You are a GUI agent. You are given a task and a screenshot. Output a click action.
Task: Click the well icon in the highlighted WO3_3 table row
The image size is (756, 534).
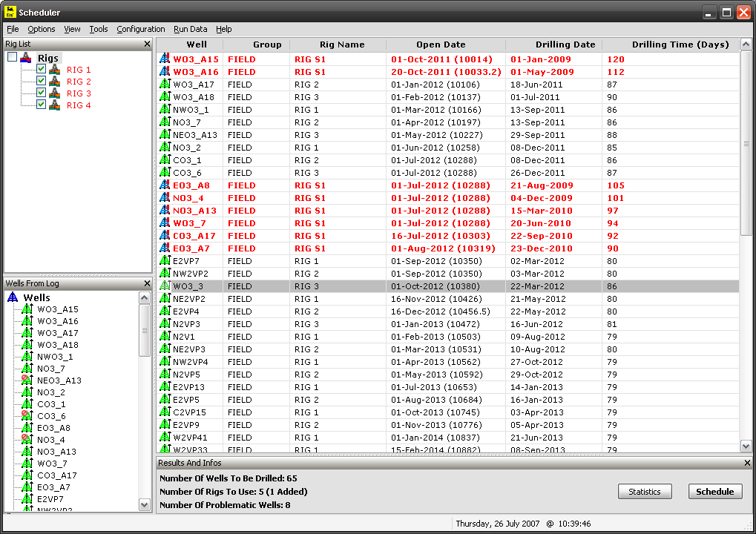point(165,286)
